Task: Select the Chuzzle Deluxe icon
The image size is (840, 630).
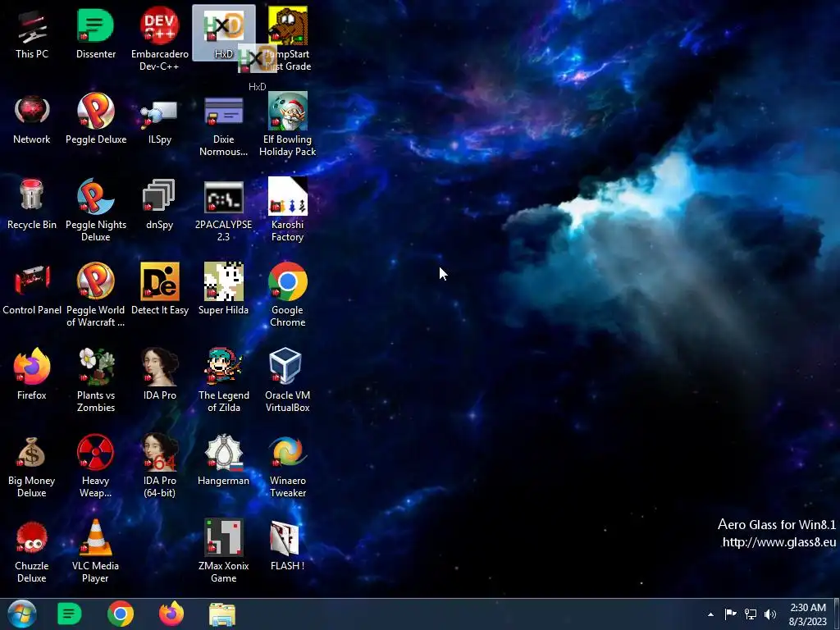Action: click(x=32, y=550)
